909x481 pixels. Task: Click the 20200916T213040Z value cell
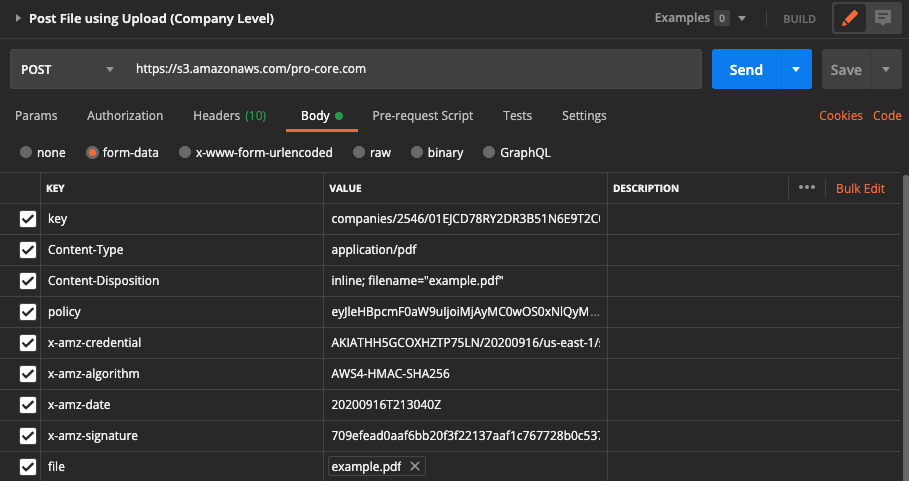point(465,405)
